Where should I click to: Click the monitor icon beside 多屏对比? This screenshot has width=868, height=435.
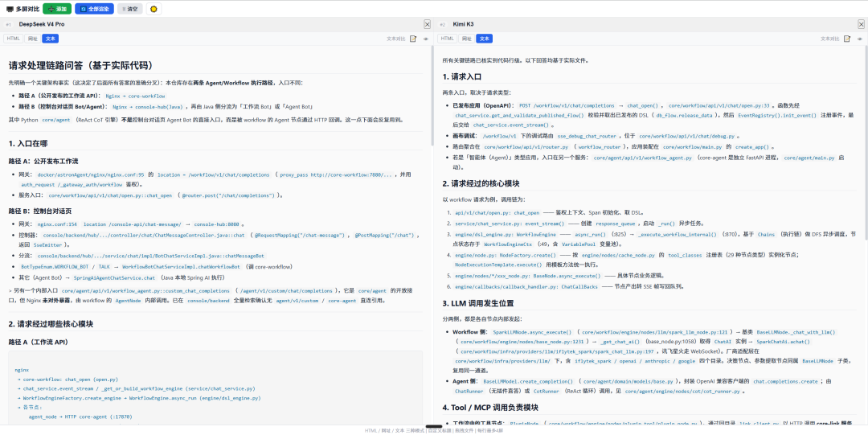coord(10,9)
